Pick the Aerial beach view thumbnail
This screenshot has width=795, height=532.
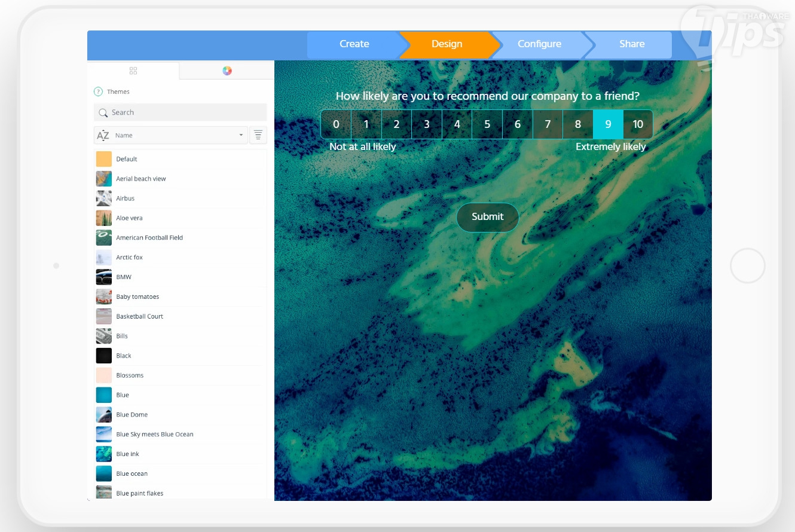click(104, 179)
